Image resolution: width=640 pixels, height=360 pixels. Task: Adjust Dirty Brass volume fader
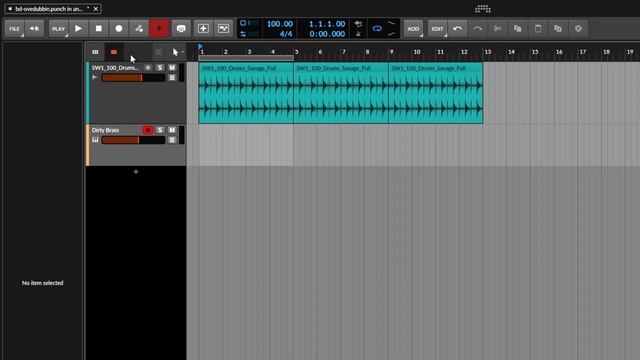pos(133,140)
